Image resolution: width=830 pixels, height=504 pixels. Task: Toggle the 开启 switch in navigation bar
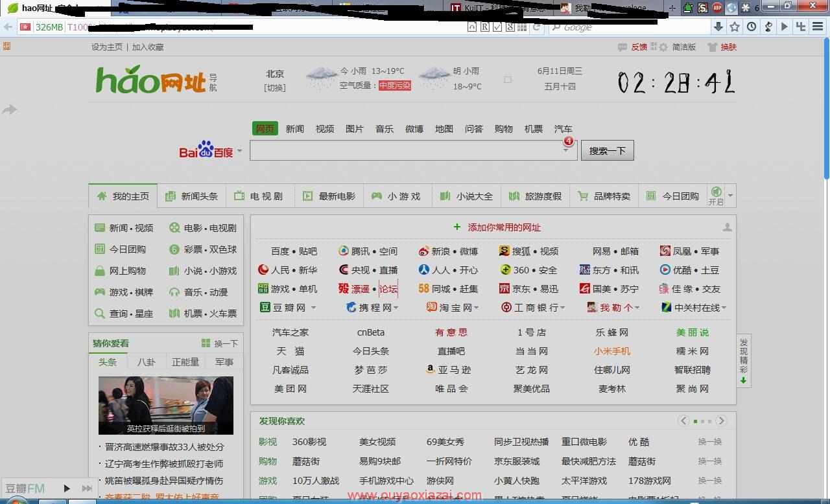point(716,196)
